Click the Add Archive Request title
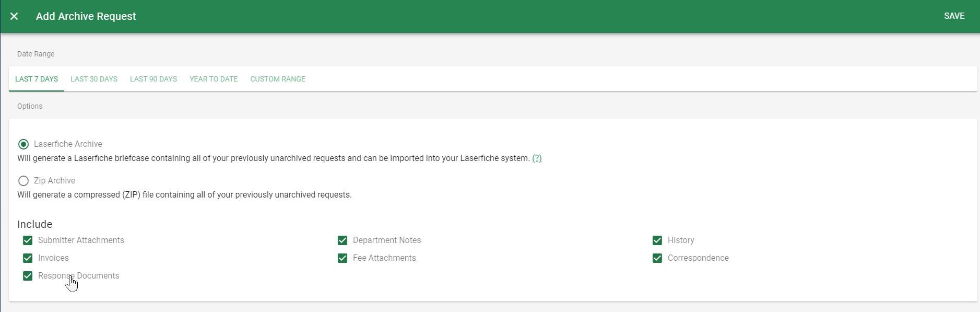This screenshot has width=980, height=312. tap(86, 16)
